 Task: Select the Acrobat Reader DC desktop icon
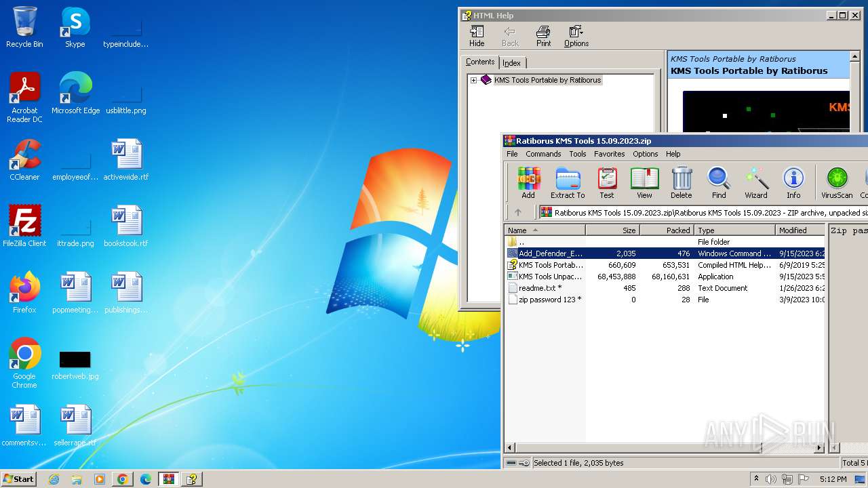coord(24,98)
